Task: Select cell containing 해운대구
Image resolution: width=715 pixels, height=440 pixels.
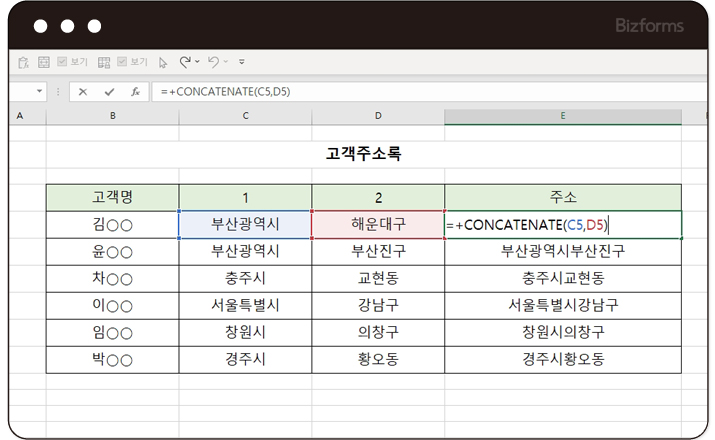Action: point(378,225)
